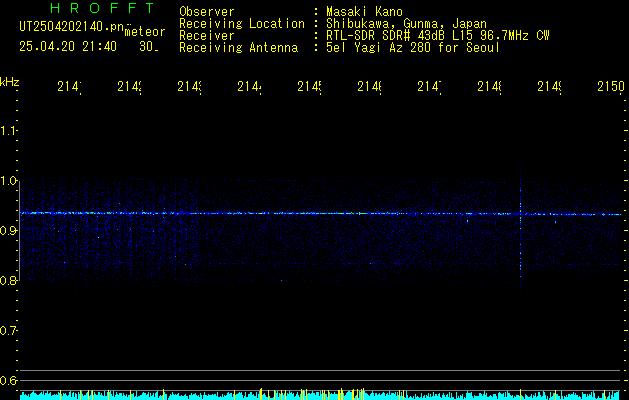629x400 pixels.
Task: Click the 5el Yagi Az 280 antenna text
Action: 413,48
